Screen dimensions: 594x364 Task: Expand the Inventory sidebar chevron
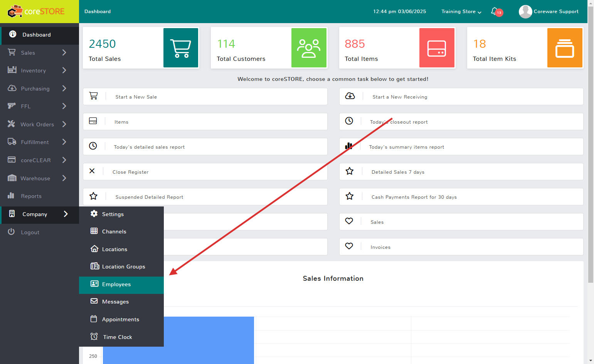[x=64, y=70]
